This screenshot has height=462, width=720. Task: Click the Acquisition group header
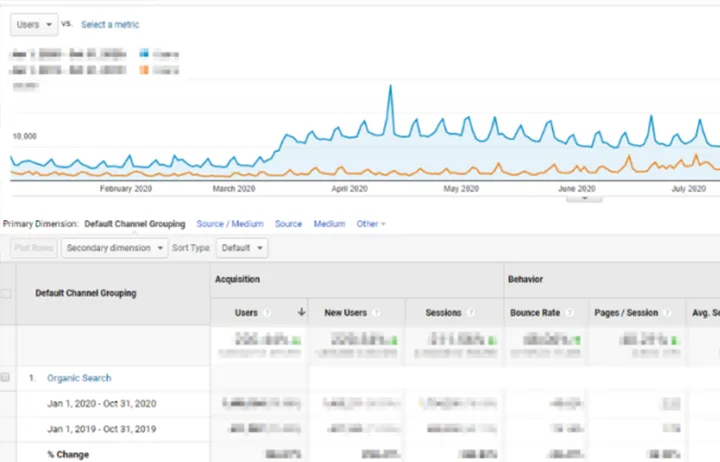pos(237,279)
